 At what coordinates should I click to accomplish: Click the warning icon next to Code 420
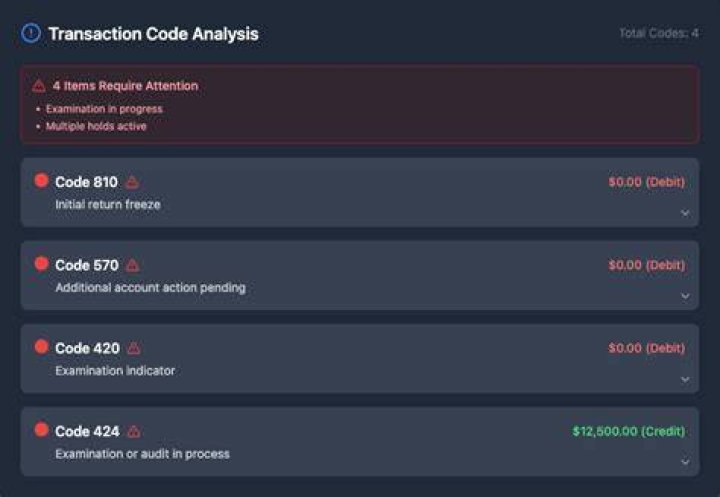pyautogui.click(x=134, y=349)
